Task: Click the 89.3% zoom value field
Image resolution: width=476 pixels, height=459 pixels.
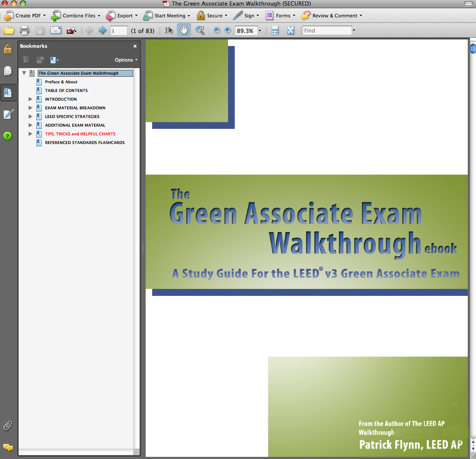Action: coord(246,31)
